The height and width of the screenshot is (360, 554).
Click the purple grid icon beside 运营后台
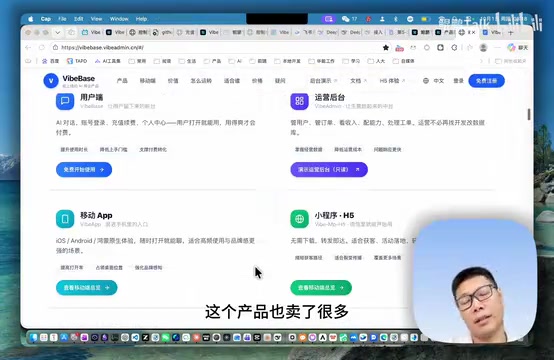299,101
